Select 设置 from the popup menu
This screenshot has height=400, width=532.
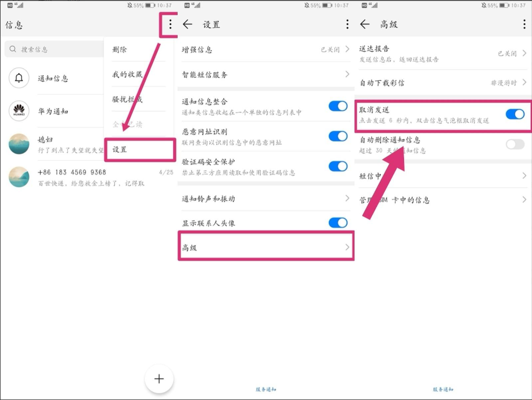(119, 149)
